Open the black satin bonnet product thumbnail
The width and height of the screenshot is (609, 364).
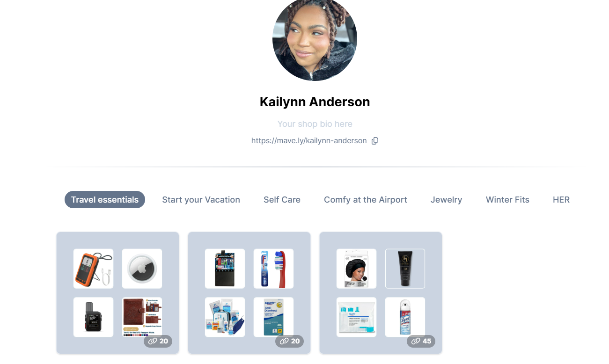(356, 269)
